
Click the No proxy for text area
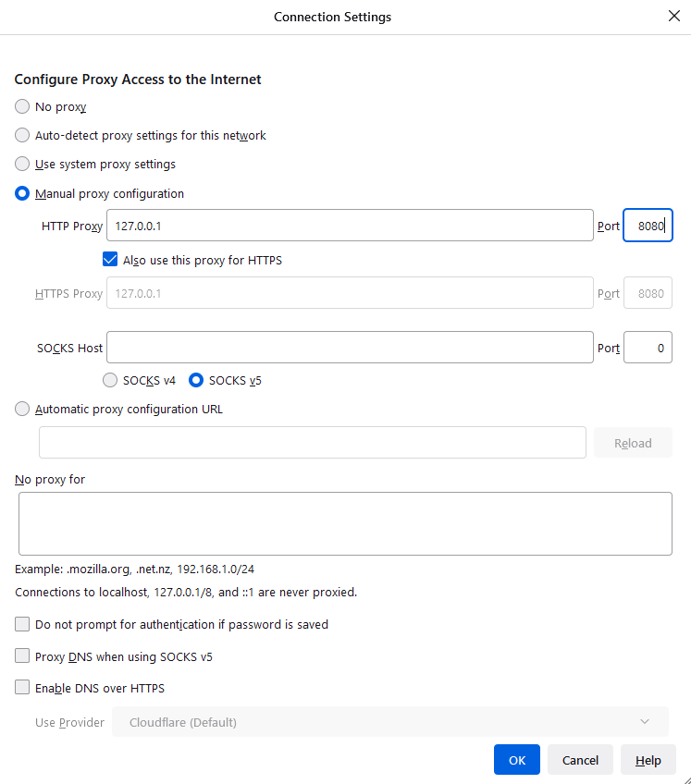345,523
